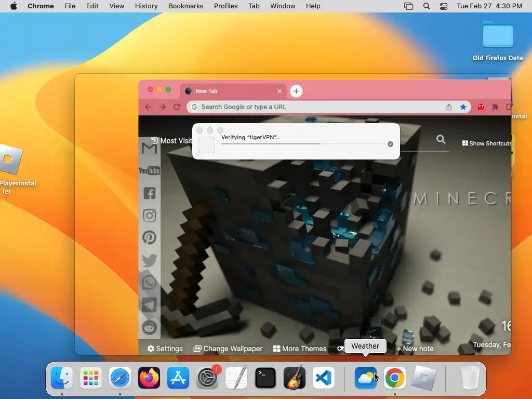
Task: Open Weather app from the Dock
Action: 365,378
